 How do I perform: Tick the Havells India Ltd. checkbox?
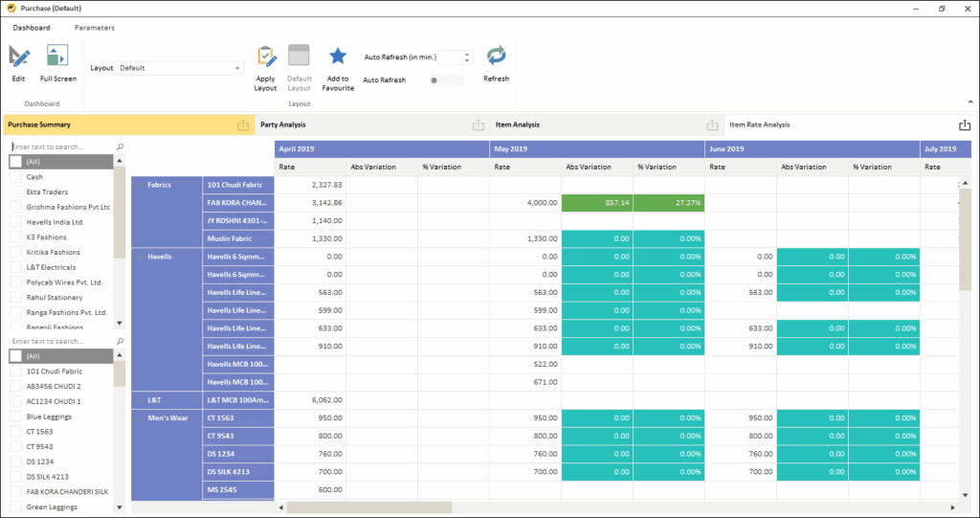(15, 222)
